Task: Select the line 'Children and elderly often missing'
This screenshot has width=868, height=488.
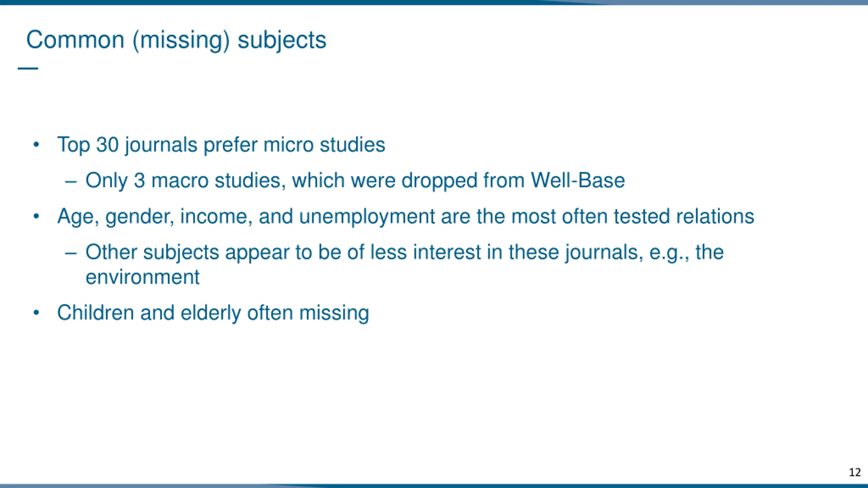Action: pyautogui.click(x=213, y=313)
